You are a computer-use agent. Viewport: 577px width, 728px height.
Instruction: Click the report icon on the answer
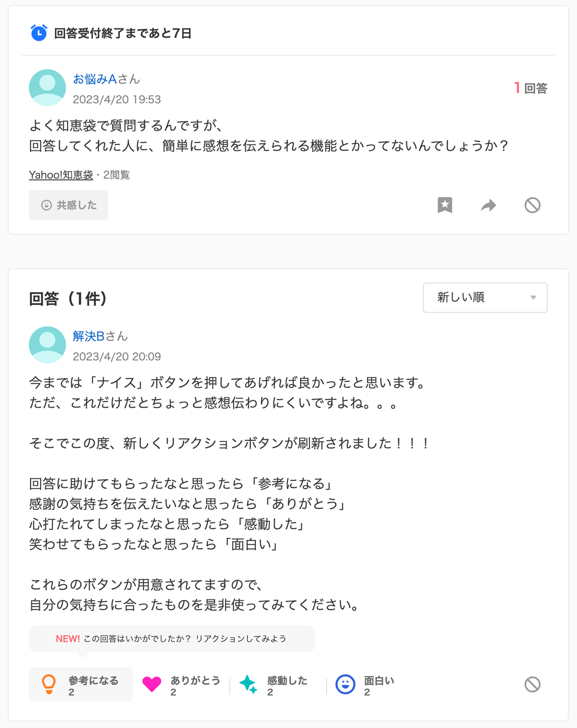tap(532, 684)
